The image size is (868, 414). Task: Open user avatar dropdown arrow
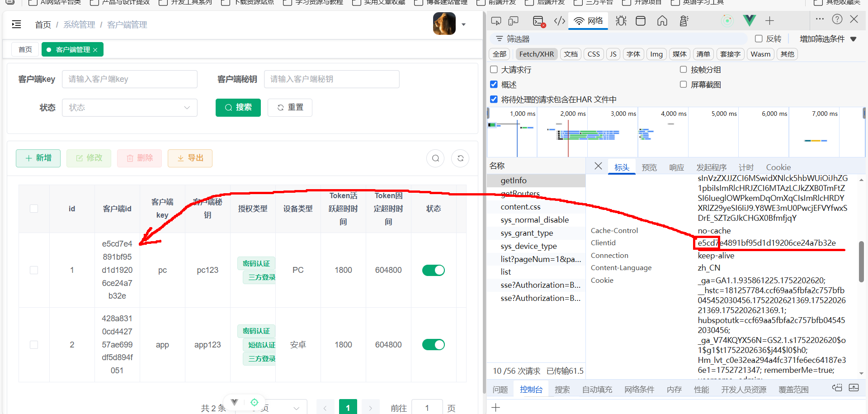463,25
